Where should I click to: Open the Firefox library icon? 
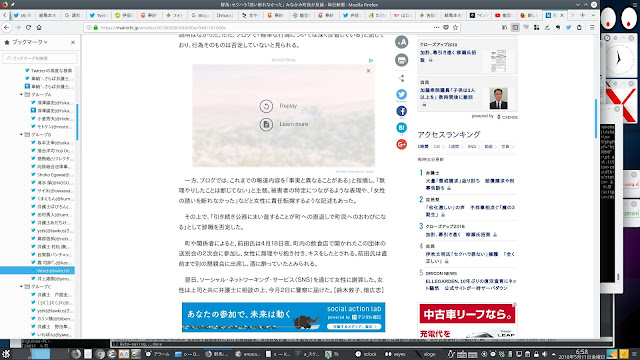[505, 27]
